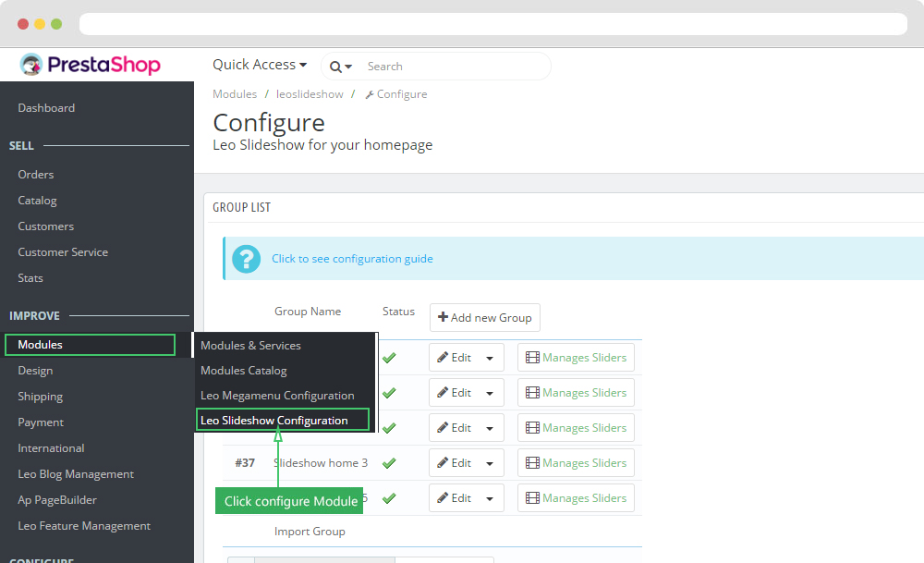
Task: Choose Modules Catalog from the submenu
Action: [243, 371]
